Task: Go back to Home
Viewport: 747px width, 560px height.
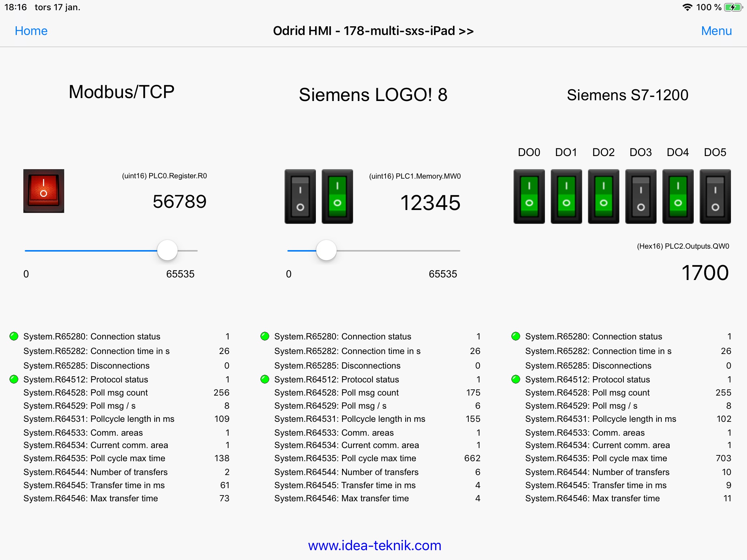Action: tap(31, 31)
